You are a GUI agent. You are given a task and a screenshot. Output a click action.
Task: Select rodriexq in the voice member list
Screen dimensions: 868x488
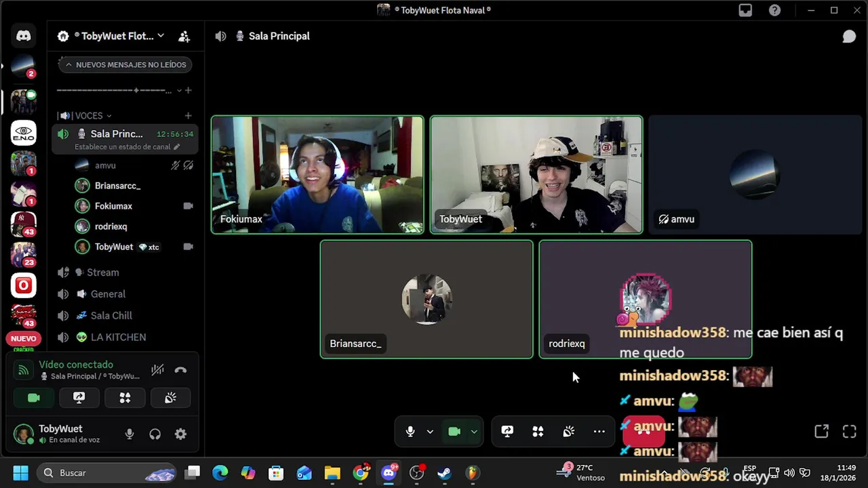pyautogui.click(x=134, y=226)
